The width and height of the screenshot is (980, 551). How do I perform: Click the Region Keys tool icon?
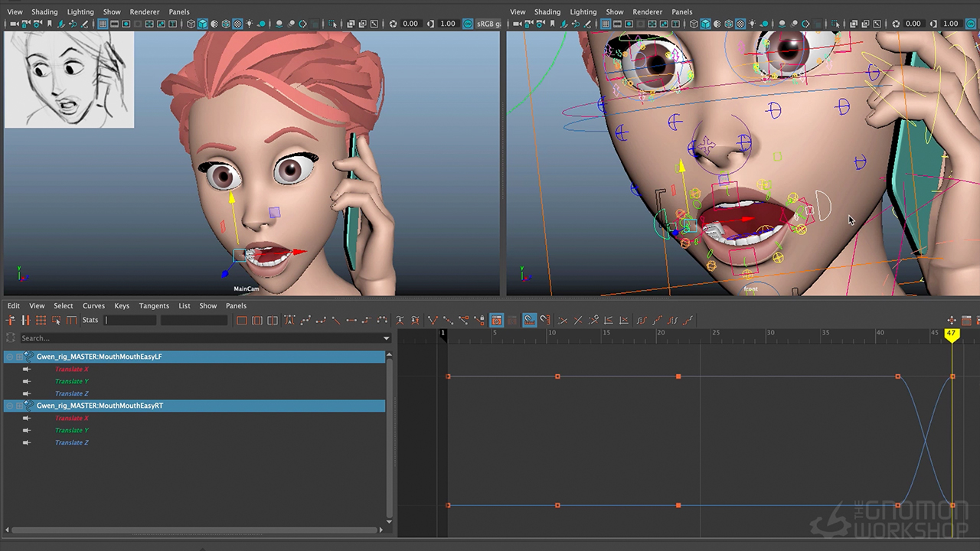(x=57, y=321)
